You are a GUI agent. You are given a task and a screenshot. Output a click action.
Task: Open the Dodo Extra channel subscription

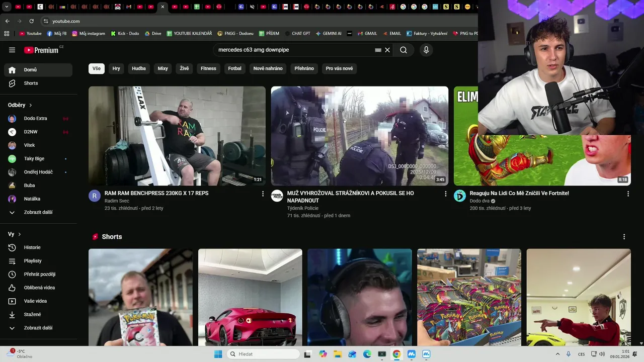(38, 118)
